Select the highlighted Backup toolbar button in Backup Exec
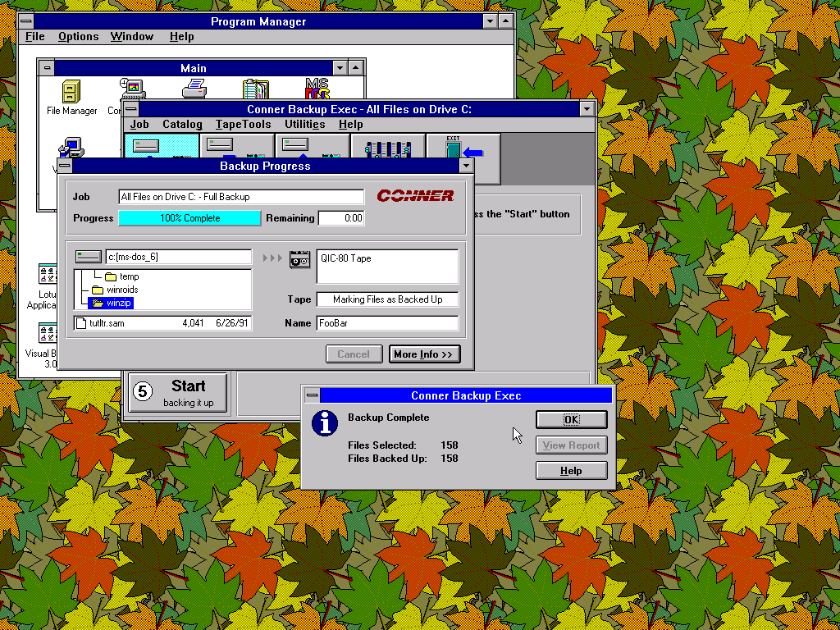Image resolution: width=840 pixels, height=630 pixels. tap(162, 146)
